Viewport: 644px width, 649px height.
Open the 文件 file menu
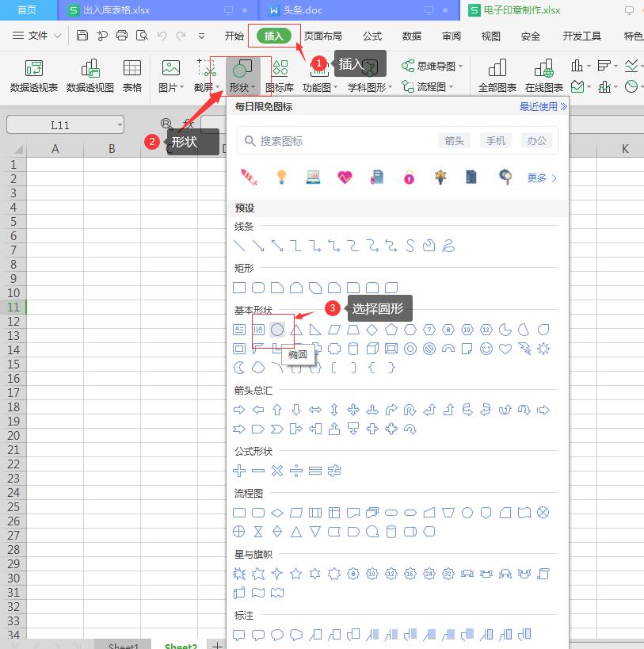coord(36,36)
